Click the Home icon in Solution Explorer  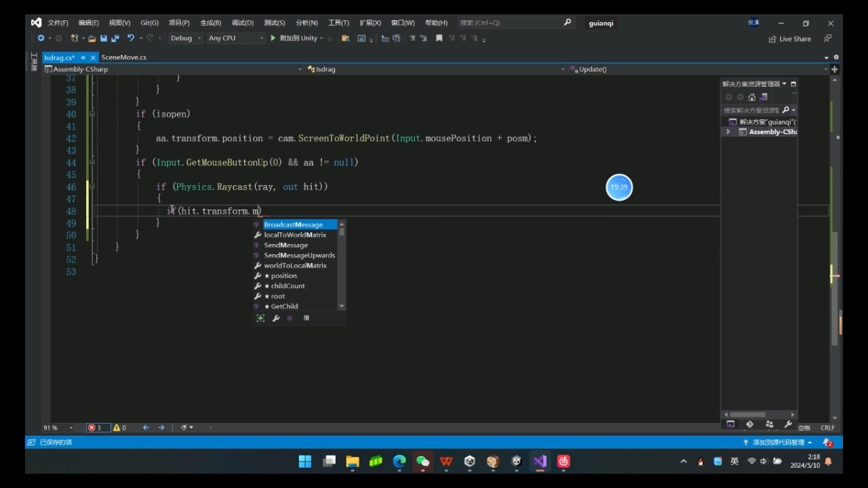751,97
